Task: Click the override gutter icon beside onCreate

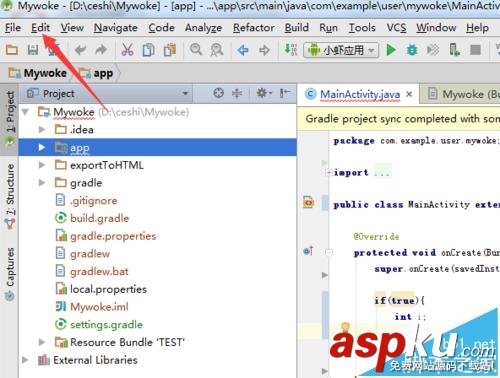Action: click(309, 251)
